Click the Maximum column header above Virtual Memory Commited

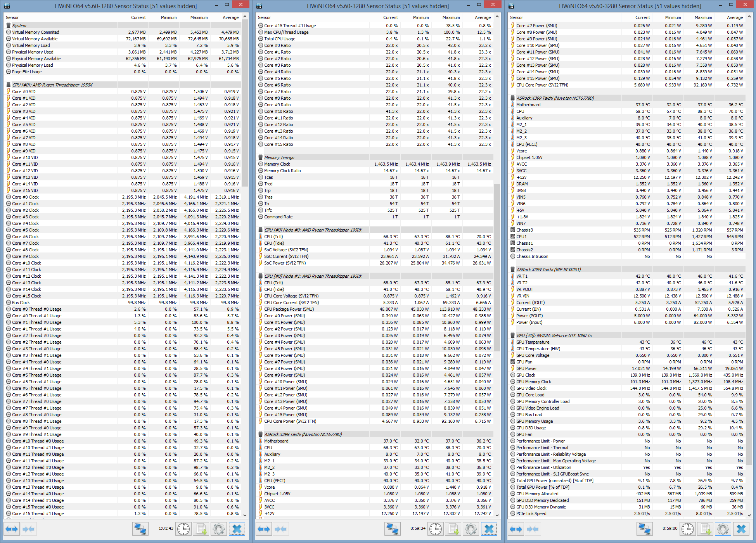(x=199, y=17)
